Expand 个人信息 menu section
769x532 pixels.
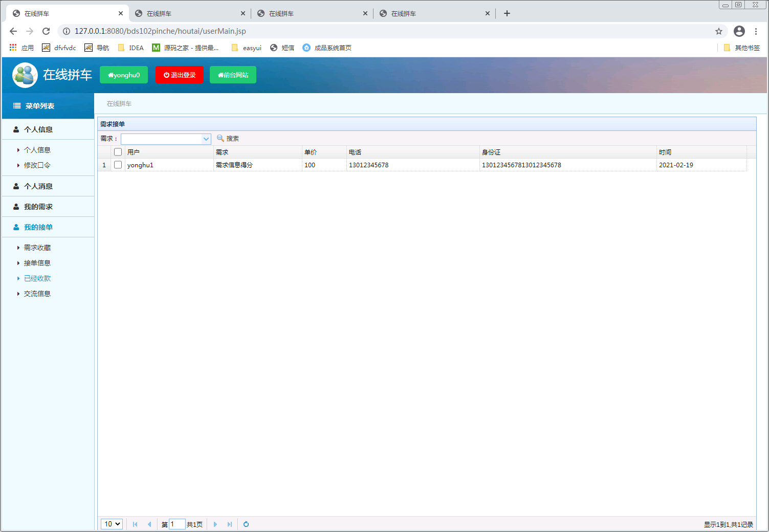[x=48, y=129]
